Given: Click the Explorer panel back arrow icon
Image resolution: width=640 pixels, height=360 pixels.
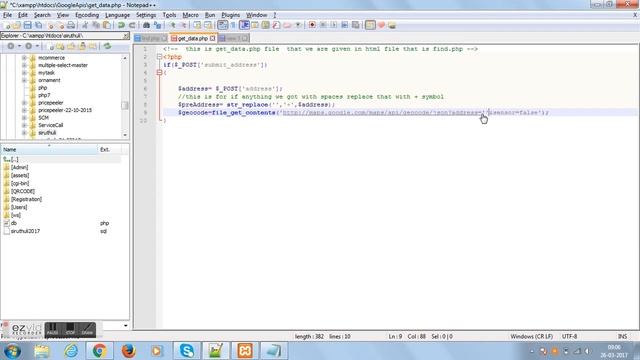Looking at the screenshot, I should (11, 46).
